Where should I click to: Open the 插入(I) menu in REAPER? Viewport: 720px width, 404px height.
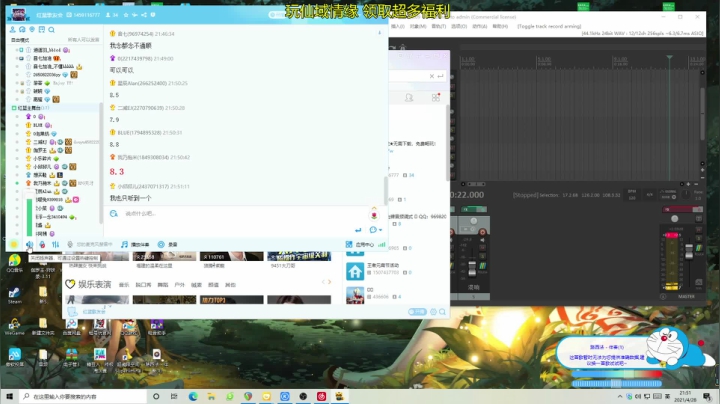tap(398, 26)
